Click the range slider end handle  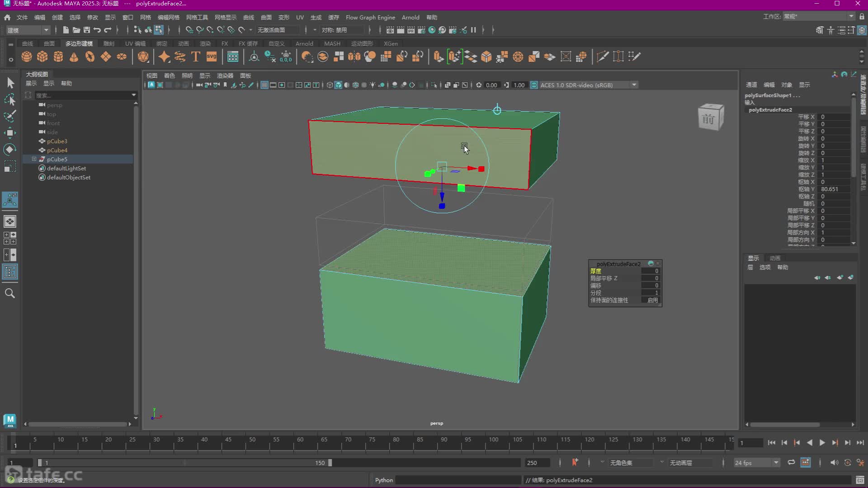point(330,463)
